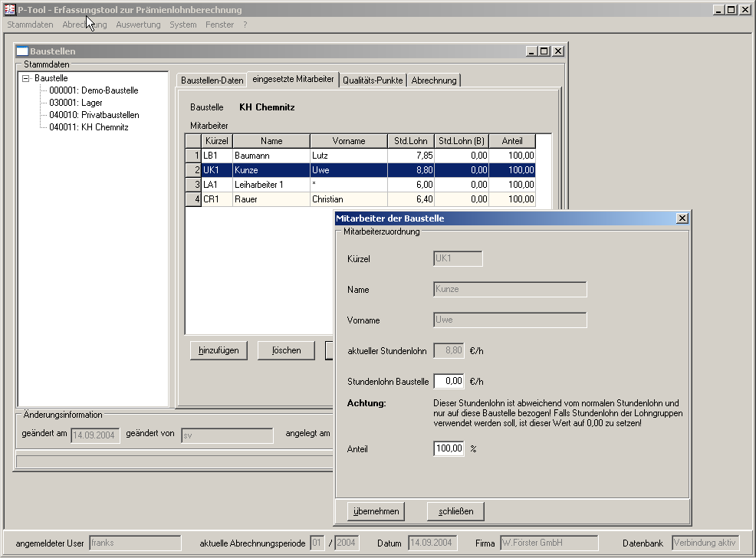Click the Anteil column header

(512, 141)
